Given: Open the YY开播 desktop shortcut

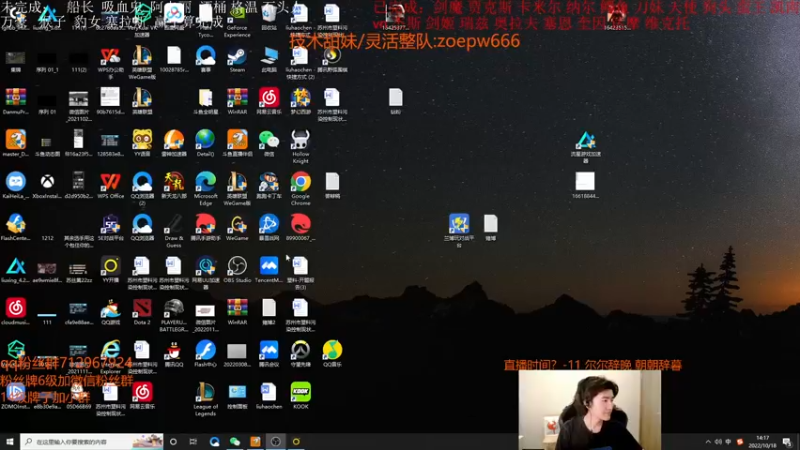Looking at the screenshot, I should coord(111,270).
